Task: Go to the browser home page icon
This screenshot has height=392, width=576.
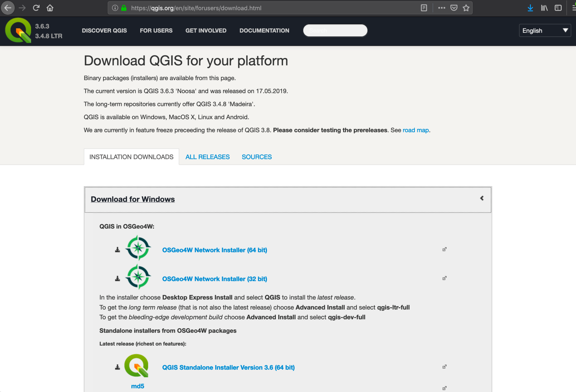Action: coord(50,8)
